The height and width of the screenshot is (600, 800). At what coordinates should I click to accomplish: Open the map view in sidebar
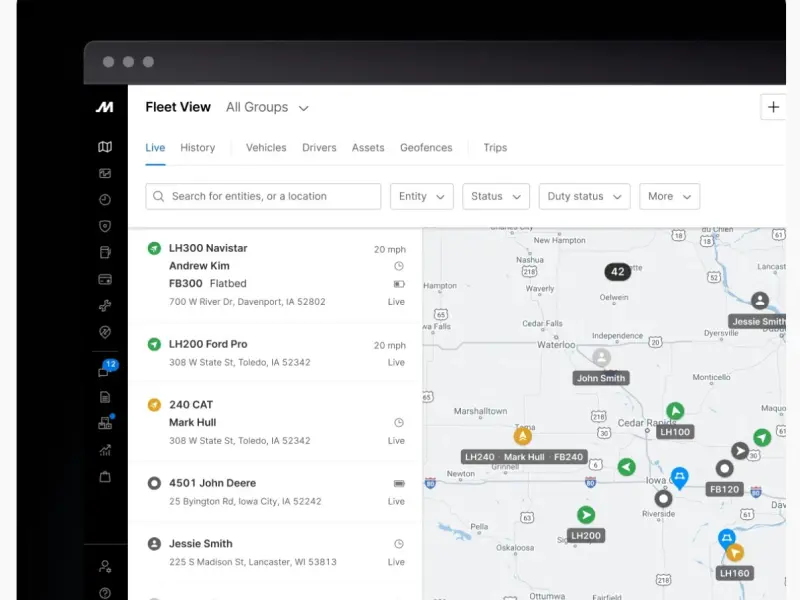pyautogui.click(x=105, y=147)
